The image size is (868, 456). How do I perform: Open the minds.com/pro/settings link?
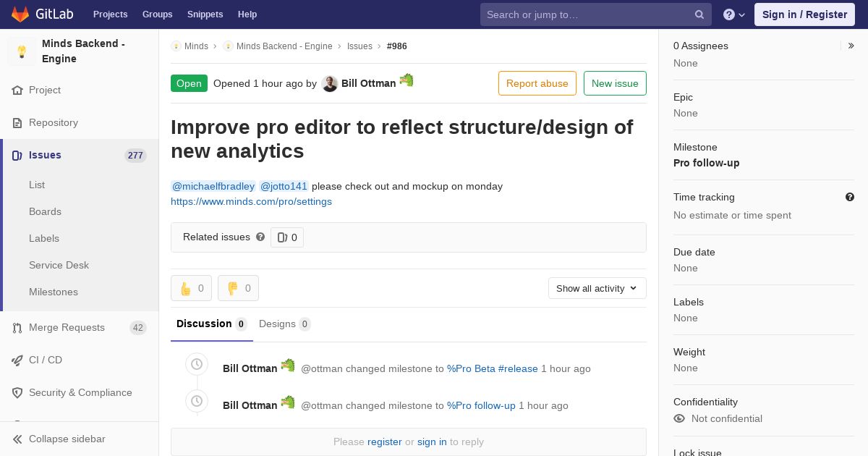click(x=251, y=202)
